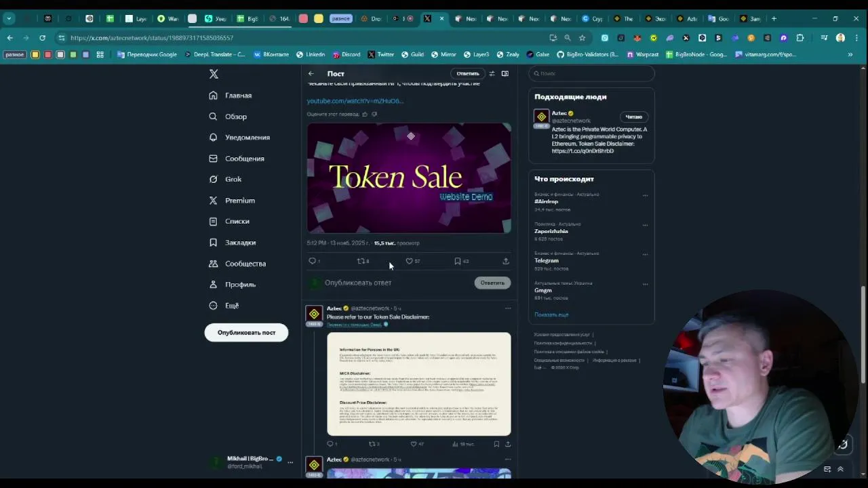Open Профиль in the sidebar

(232, 285)
